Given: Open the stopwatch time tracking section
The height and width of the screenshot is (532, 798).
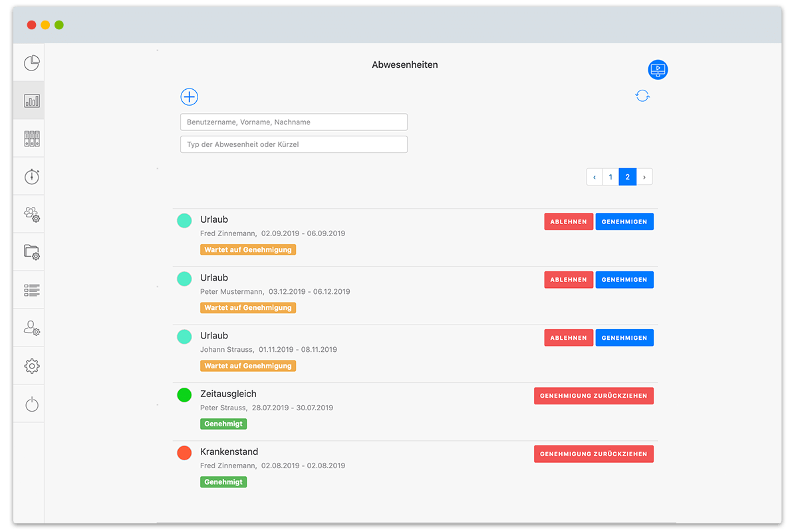Looking at the screenshot, I should 31,176.
